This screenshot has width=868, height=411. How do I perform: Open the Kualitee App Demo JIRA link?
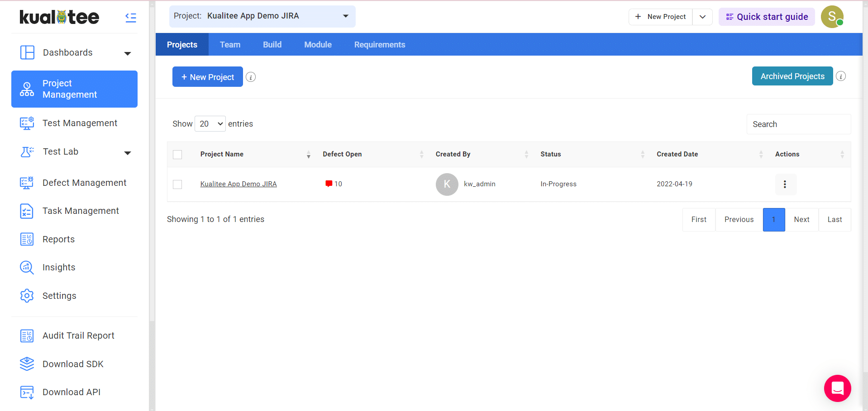[238, 184]
